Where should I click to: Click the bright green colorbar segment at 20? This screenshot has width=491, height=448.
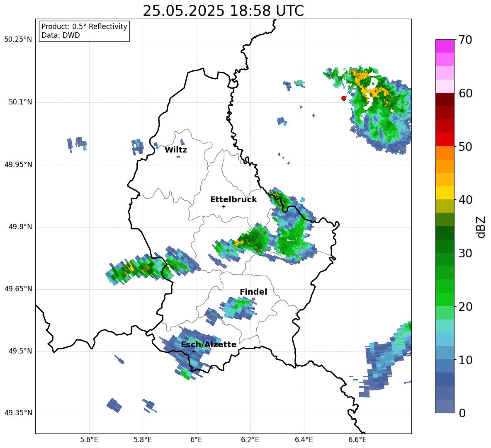pyautogui.click(x=445, y=299)
